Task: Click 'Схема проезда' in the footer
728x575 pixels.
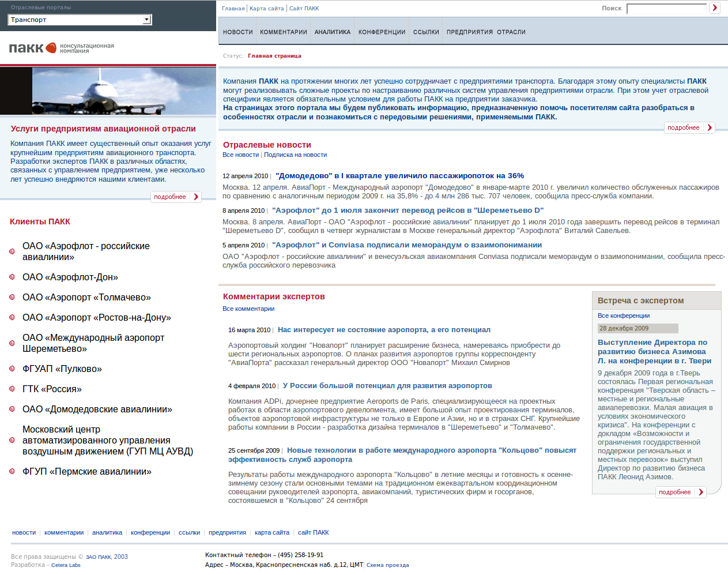Action: click(387, 565)
